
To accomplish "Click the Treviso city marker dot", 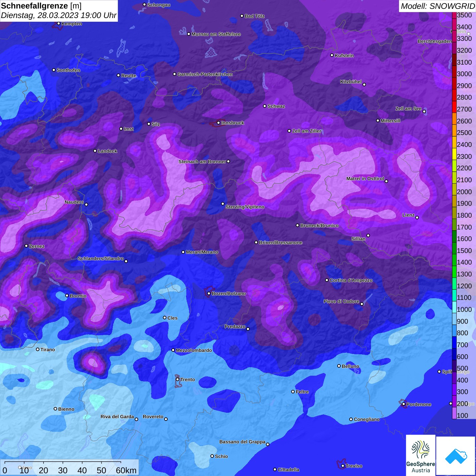I will pos(343,466).
